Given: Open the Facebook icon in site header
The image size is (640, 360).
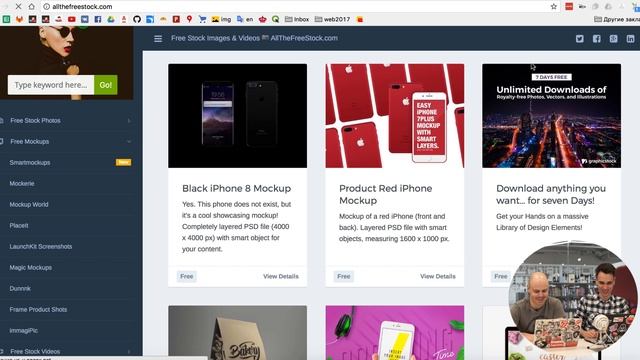Looking at the screenshot, I should (597, 39).
